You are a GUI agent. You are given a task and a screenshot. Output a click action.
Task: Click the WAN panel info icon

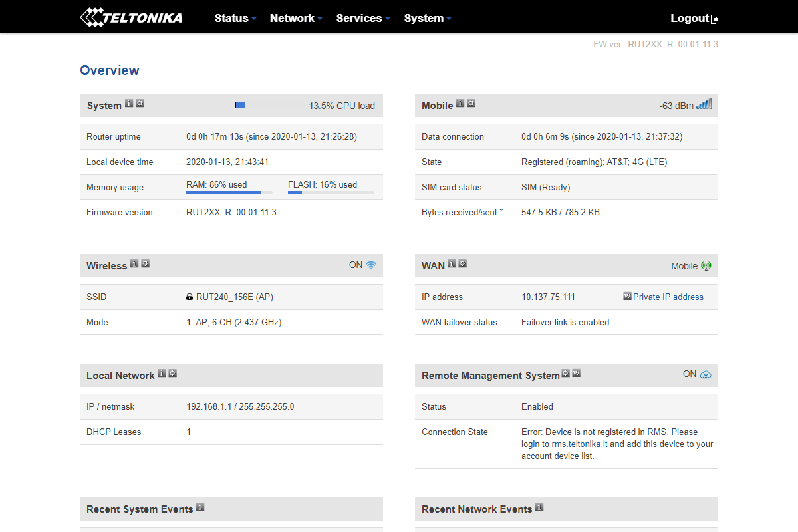tap(452, 264)
